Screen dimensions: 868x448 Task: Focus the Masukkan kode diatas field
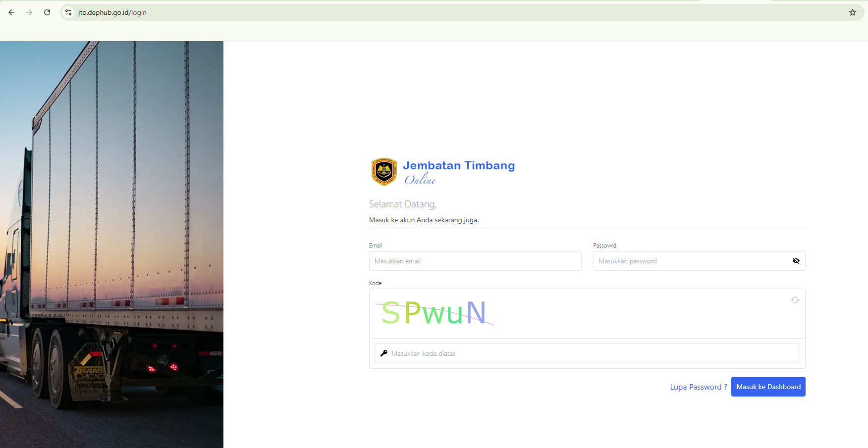[x=587, y=353]
